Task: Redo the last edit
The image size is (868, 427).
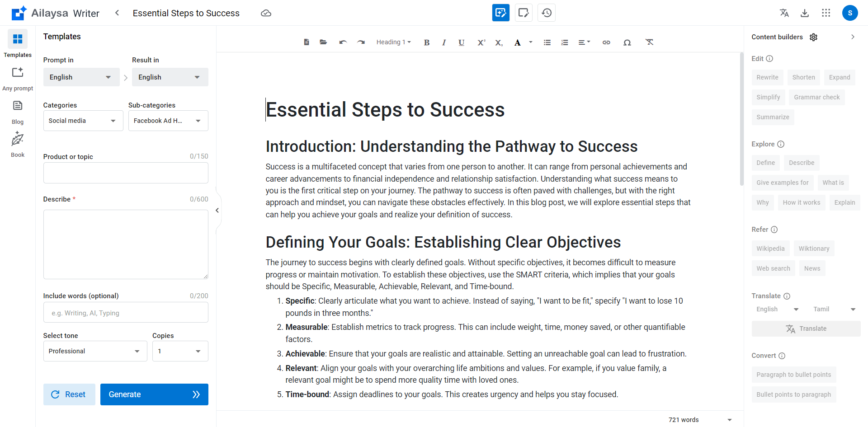Action: [361, 42]
